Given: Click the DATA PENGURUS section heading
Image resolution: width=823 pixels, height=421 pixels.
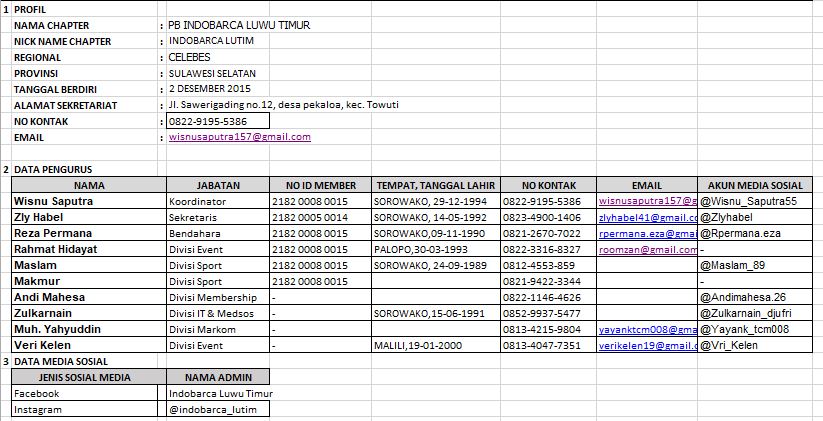Looking at the screenshot, I should pos(53,170).
